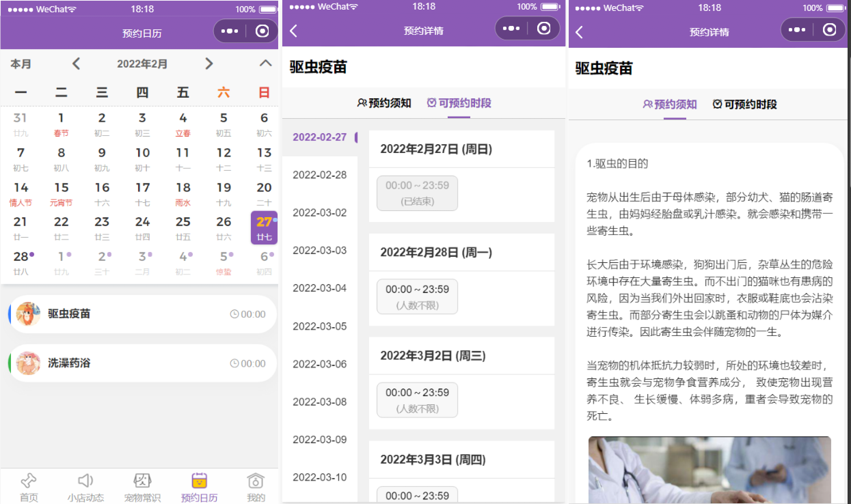Open the 驱虫疫苗 appointment entry
Screen dimensions: 851x504
(x=142, y=314)
